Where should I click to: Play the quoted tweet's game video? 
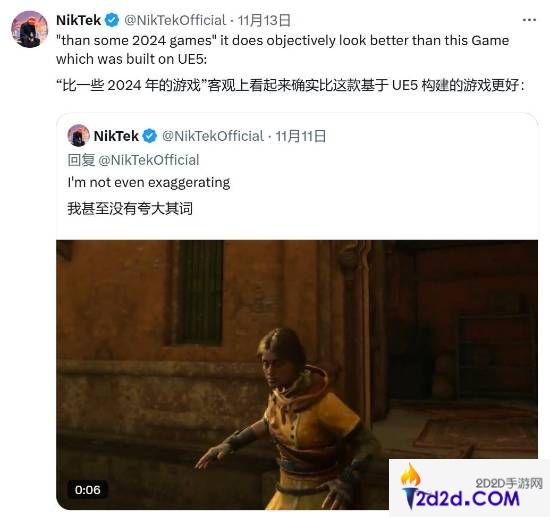click(297, 375)
